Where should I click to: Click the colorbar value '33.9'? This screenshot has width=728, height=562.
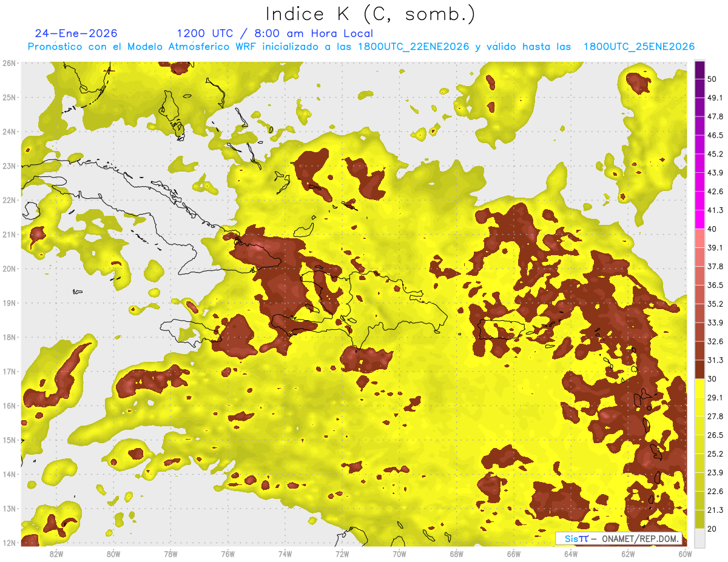pos(715,323)
